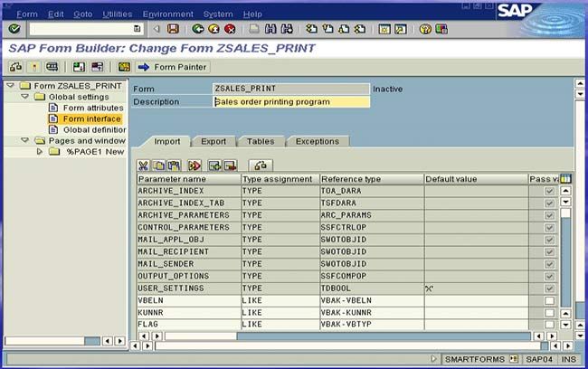Screen dimensions: 588x369
Task: Expand the %PAGE1 New tree node
Action: (x=40, y=152)
